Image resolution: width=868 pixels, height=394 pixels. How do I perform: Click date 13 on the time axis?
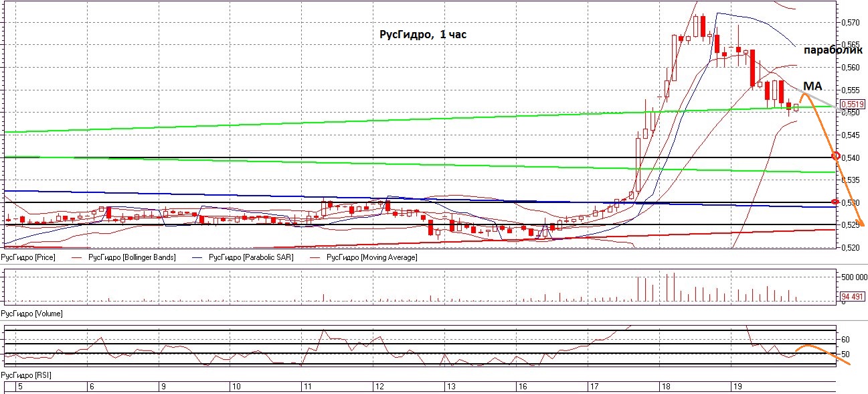coord(452,387)
